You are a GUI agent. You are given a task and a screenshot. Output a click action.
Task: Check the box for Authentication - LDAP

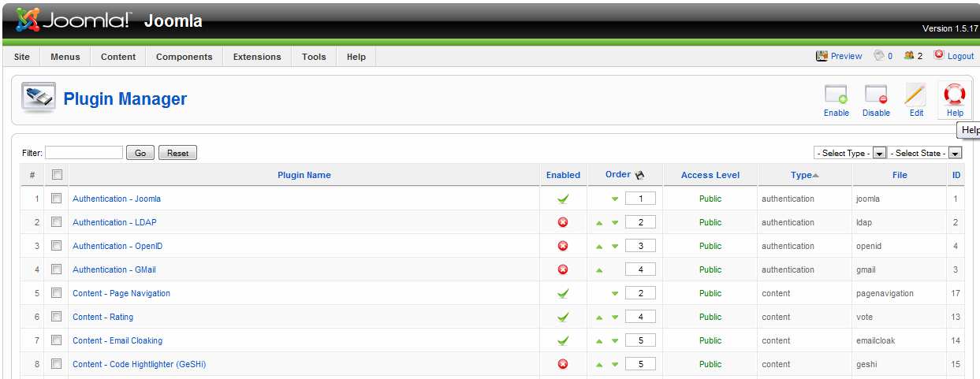(x=56, y=222)
